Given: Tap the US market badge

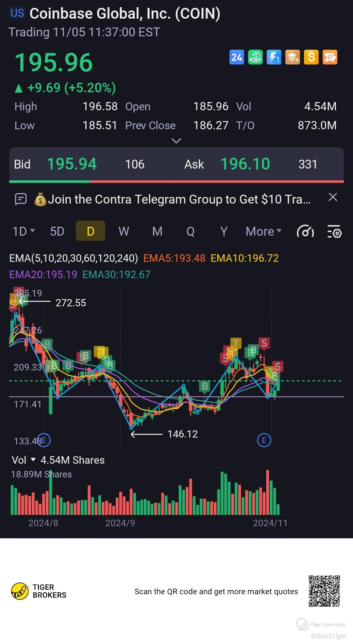Looking at the screenshot, I should [x=17, y=13].
